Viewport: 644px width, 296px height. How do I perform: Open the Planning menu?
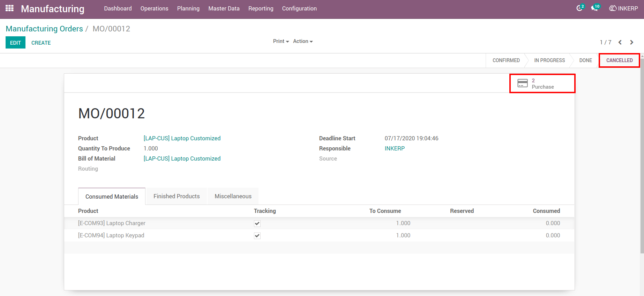pyautogui.click(x=188, y=8)
